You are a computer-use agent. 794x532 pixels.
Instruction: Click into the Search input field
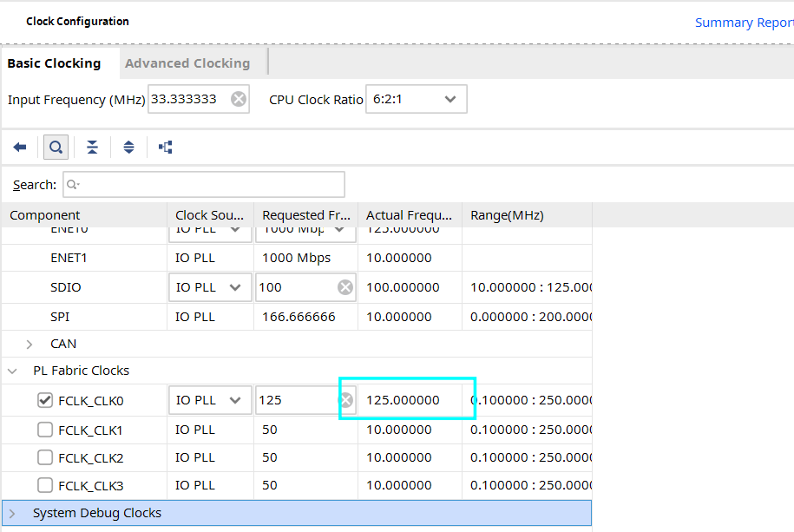pos(204,185)
